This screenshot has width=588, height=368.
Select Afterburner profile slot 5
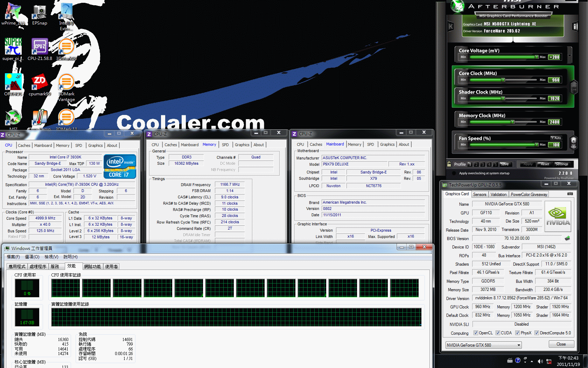[496, 164]
